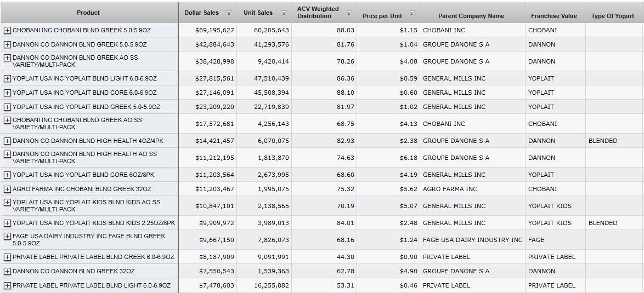Viewport: 644px width, 293px height.
Task: Select the Franchise Value column header
Action: pos(553,16)
